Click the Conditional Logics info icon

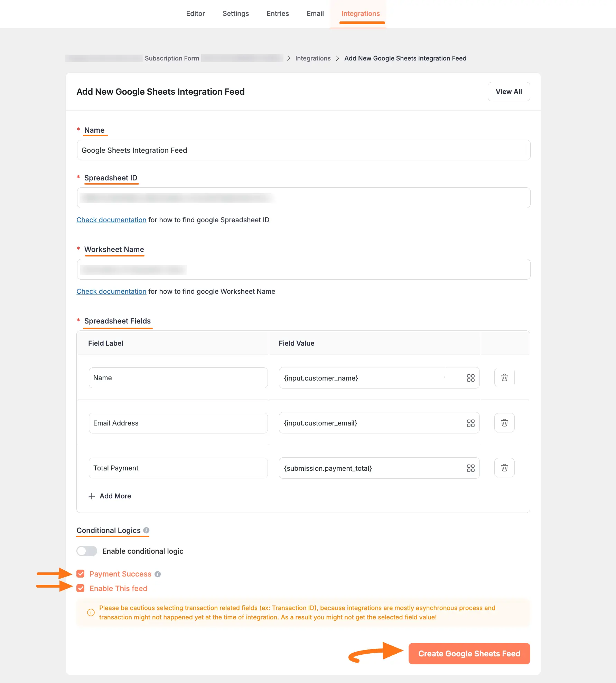146,530
